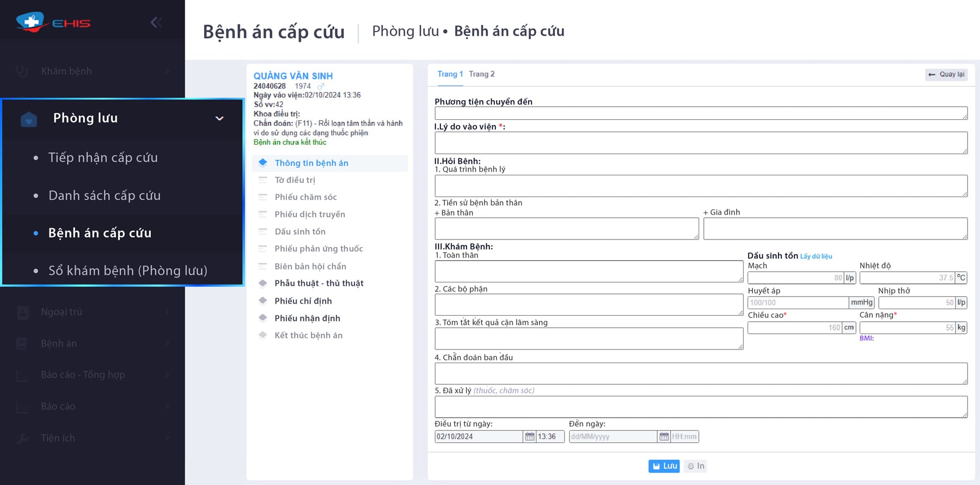Click the Phòng lưu house icon

[28, 119]
